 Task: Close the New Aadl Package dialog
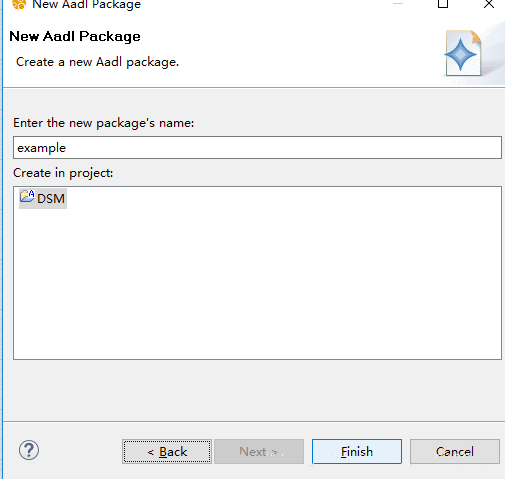click(489, 4)
